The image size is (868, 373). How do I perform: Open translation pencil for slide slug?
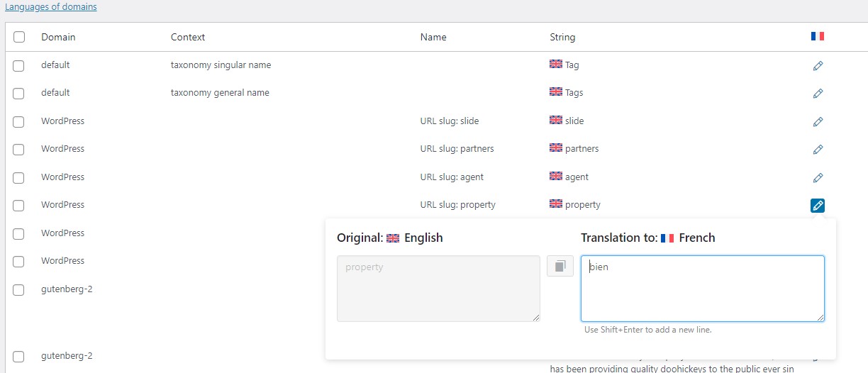818,121
